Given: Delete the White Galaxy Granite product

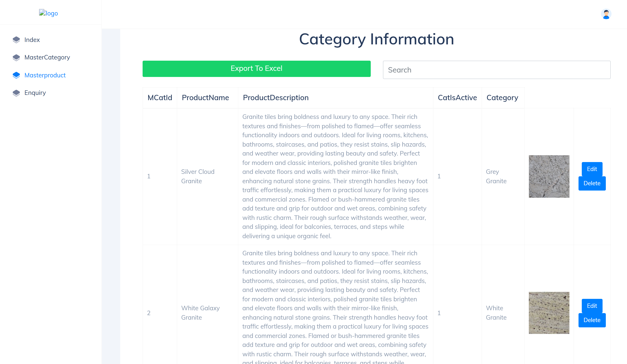Looking at the screenshot, I should click(x=592, y=320).
